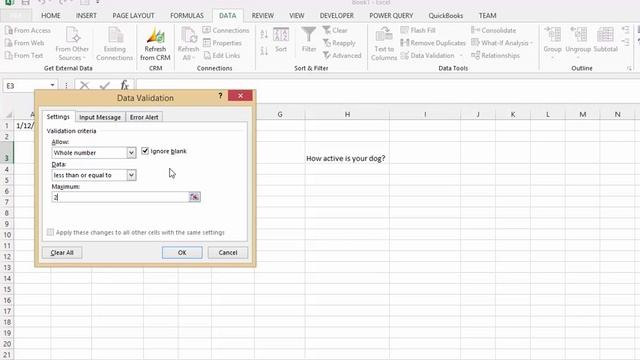The height and width of the screenshot is (360, 640).
Task: Sort Z to A descending
Action: (x=264, y=51)
